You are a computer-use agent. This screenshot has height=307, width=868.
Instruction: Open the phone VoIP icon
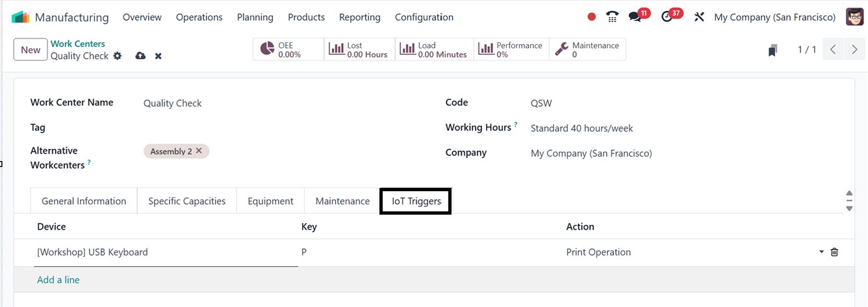(x=612, y=17)
